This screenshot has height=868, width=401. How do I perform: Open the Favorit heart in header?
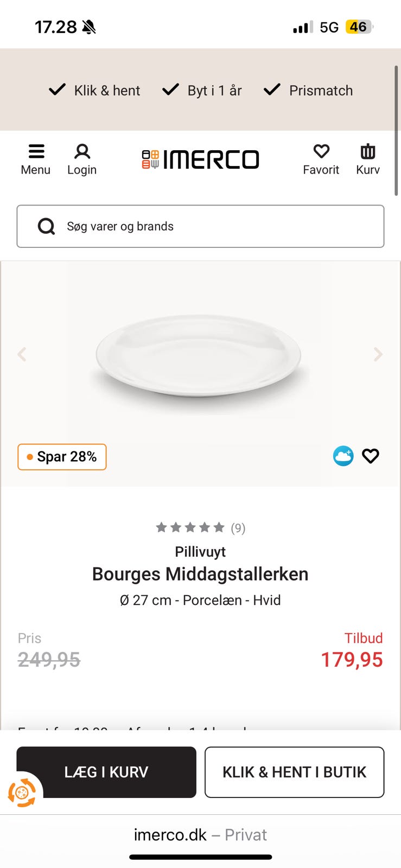(x=321, y=152)
